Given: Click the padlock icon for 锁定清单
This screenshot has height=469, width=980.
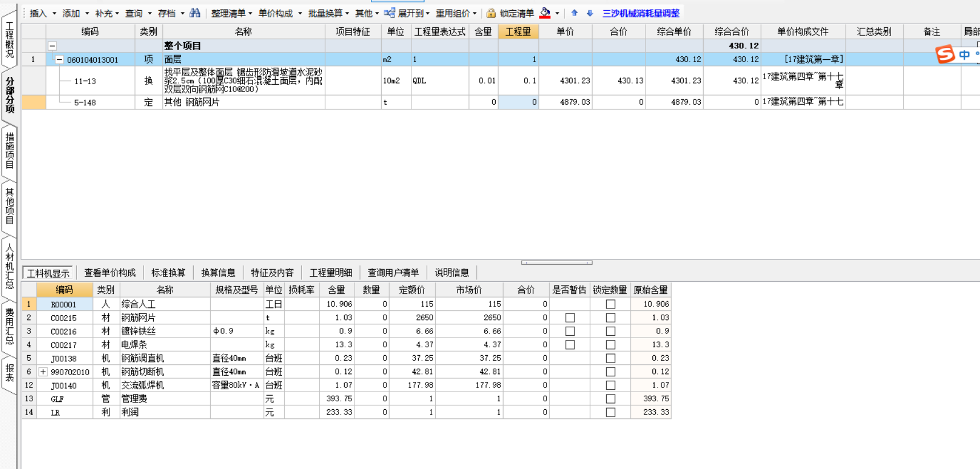Looking at the screenshot, I should [491, 13].
